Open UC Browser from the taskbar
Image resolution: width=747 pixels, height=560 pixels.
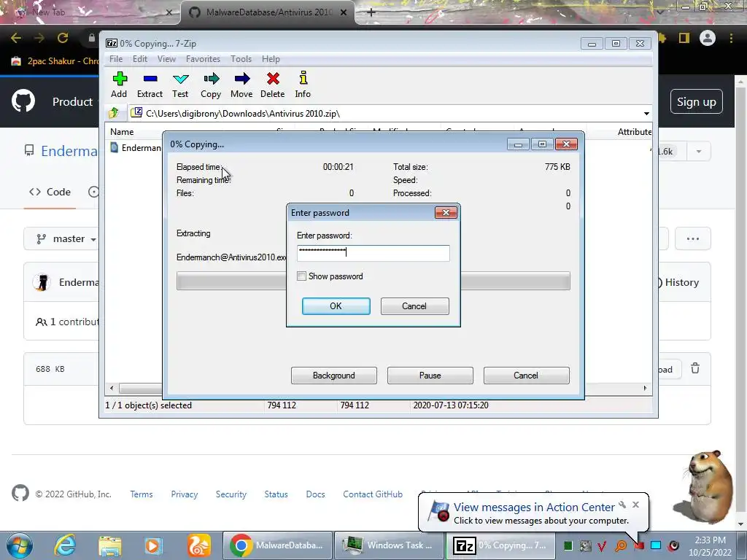pyautogui.click(x=198, y=545)
